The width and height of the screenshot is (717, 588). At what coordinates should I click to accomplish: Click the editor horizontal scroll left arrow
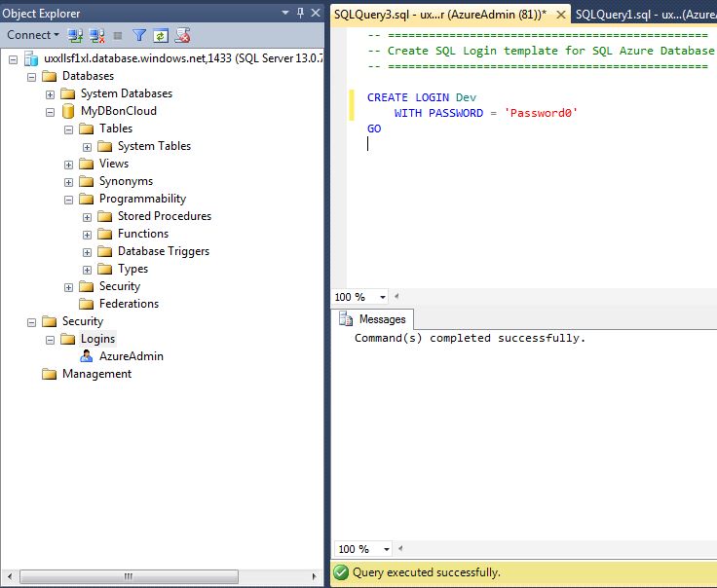(396, 297)
